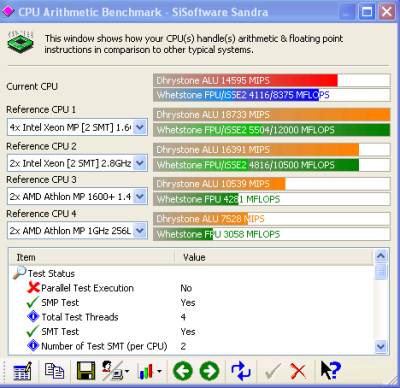
Task: Open the dropdown arrow next to the user/computer icon
Action: coord(127,371)
